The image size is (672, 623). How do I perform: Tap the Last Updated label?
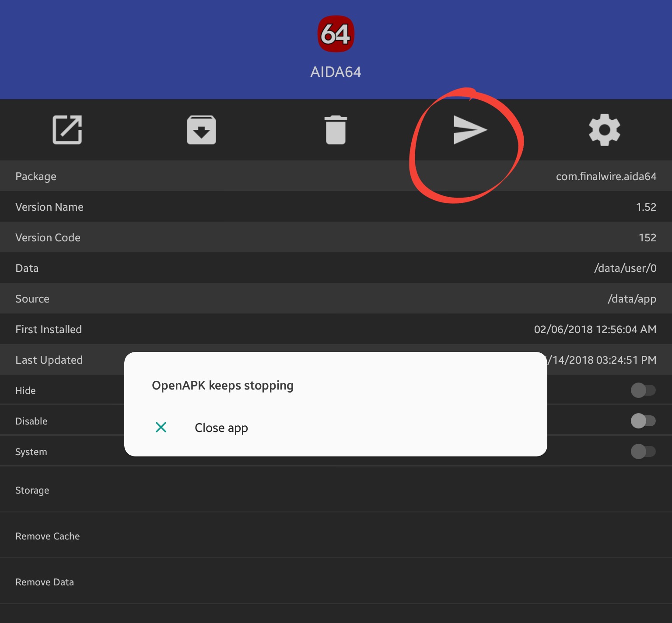pos(49,360)
